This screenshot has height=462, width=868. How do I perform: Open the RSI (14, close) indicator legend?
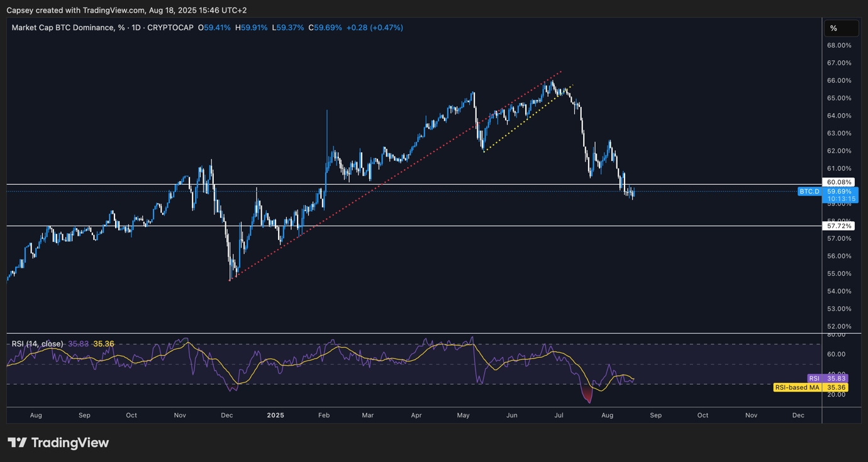(x=37, y=344)
